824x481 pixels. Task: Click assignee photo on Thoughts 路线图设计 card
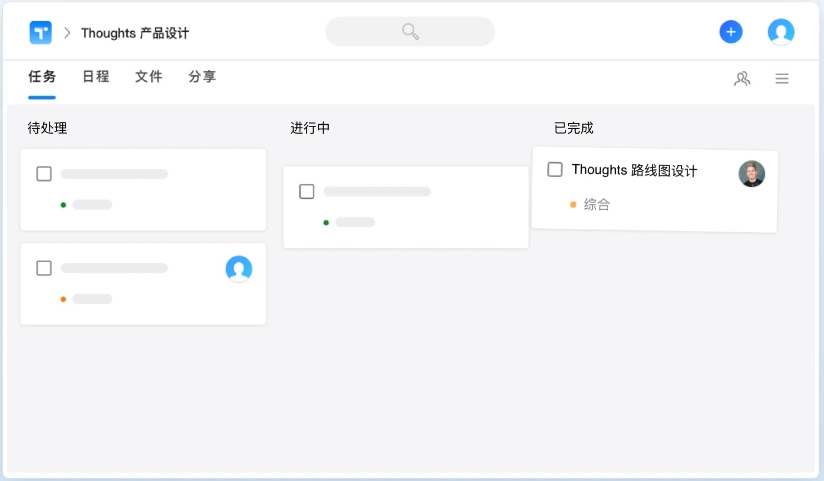pos(752,174)
